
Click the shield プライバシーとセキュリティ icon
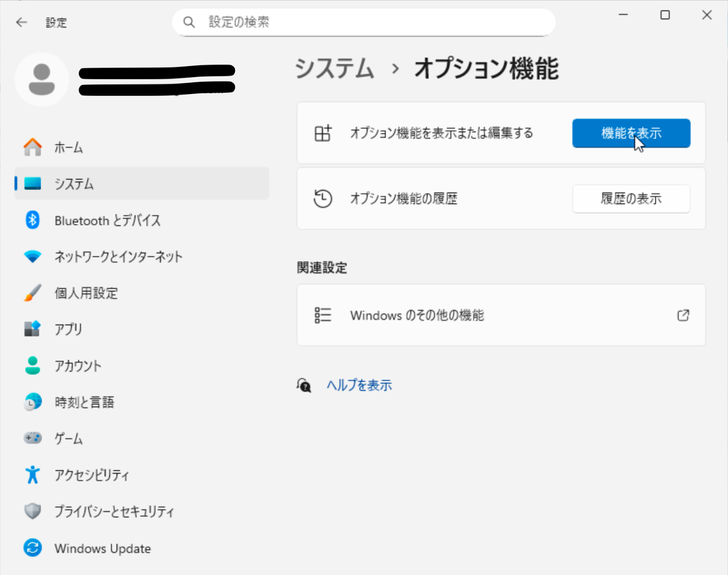point(33,511)
